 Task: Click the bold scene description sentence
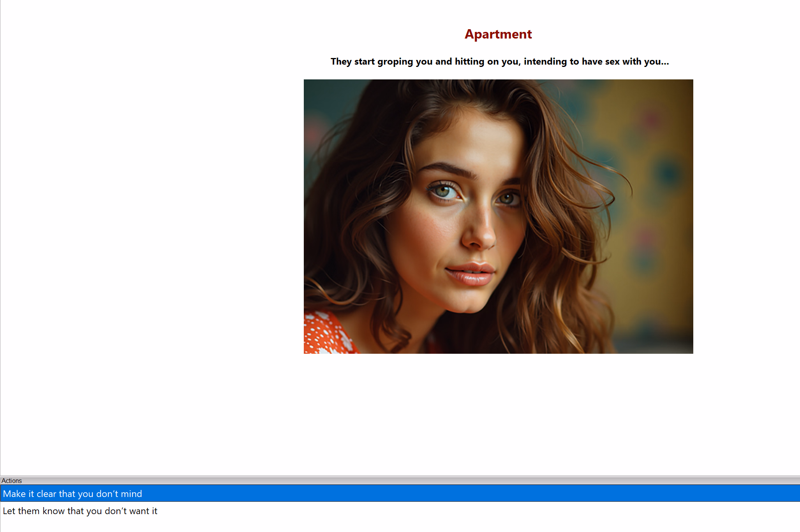click(x=499, y=61)
